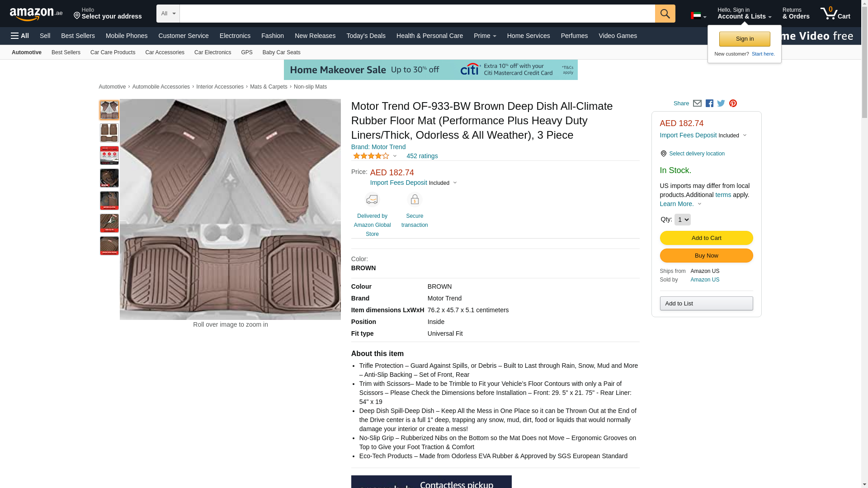Open Car Electronics subcategory tab
This screenshot has height=488, width=868.
[x=212, y=52]
